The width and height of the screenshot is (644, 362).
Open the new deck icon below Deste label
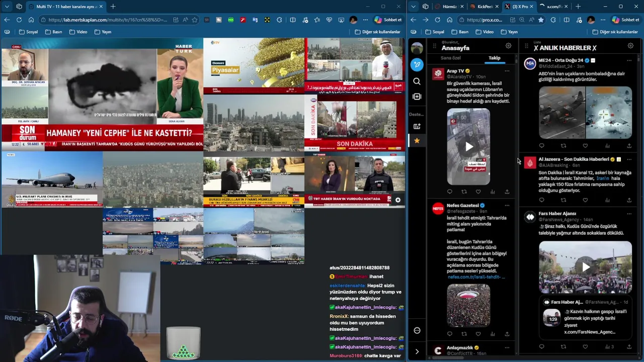point(417,126)
